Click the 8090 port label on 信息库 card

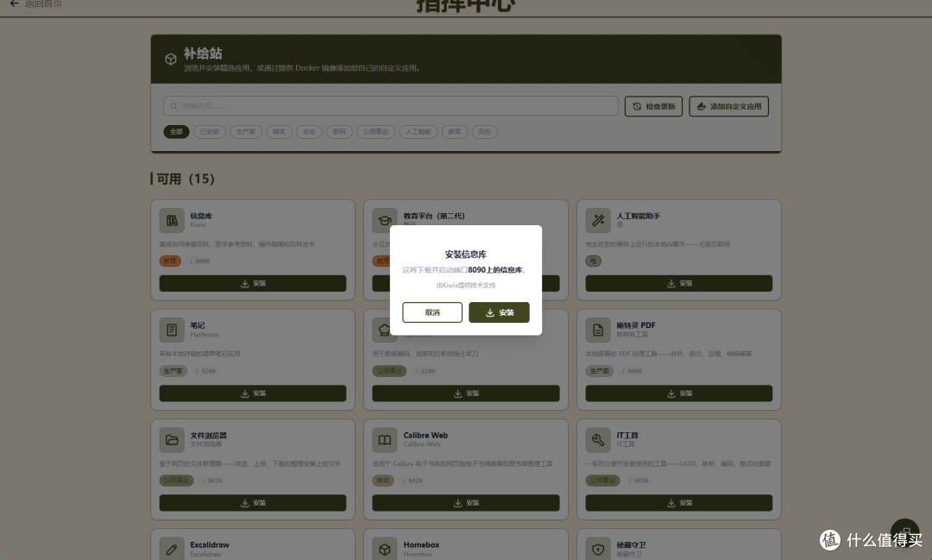point(200,261)
